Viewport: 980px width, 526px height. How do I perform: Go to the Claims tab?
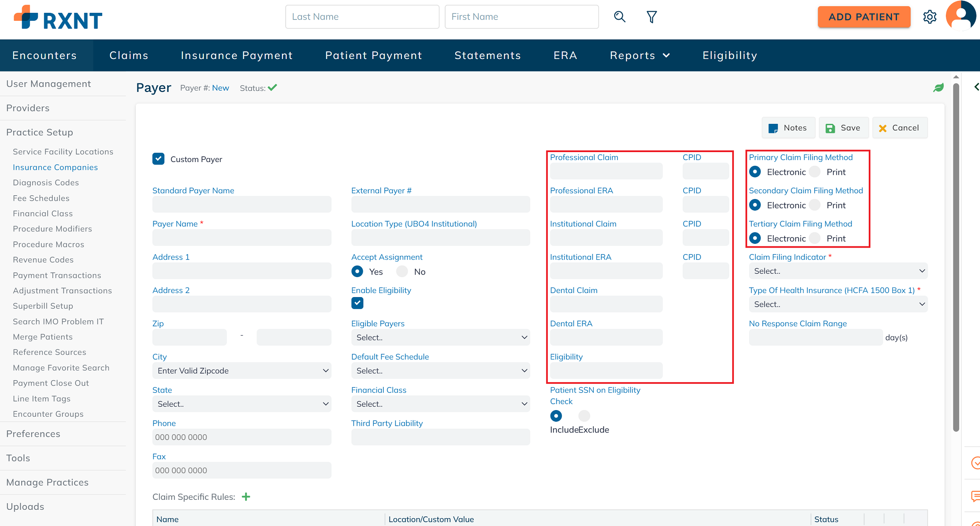click(x=129, y=55)
